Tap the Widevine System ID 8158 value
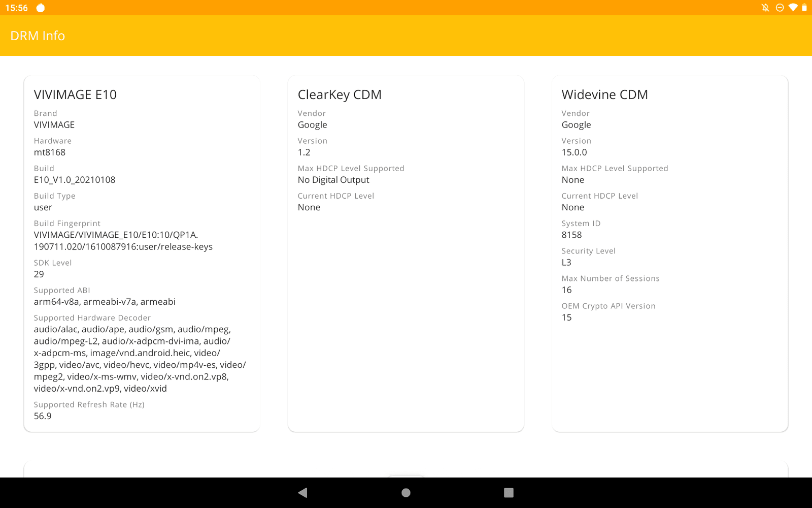Image resolution: width=812 pixels, height=508 pixels. point(571,235)
